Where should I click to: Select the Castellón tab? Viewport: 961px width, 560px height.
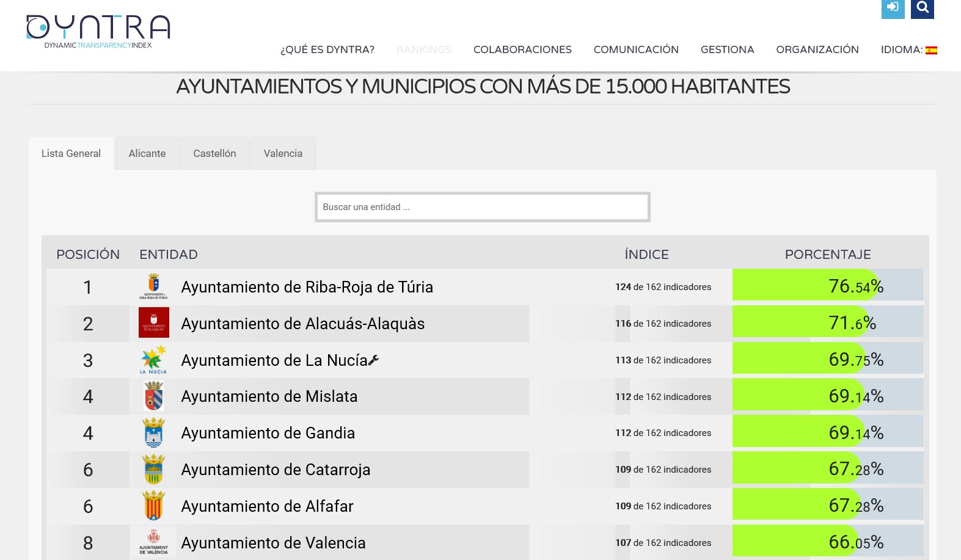coord(214,153)
